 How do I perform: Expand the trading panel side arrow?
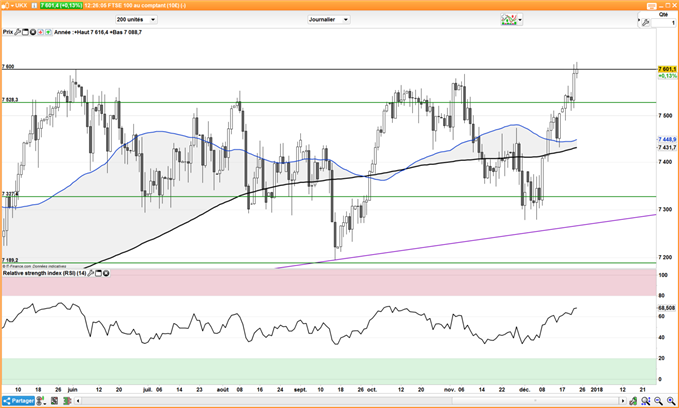coord(639,19)
